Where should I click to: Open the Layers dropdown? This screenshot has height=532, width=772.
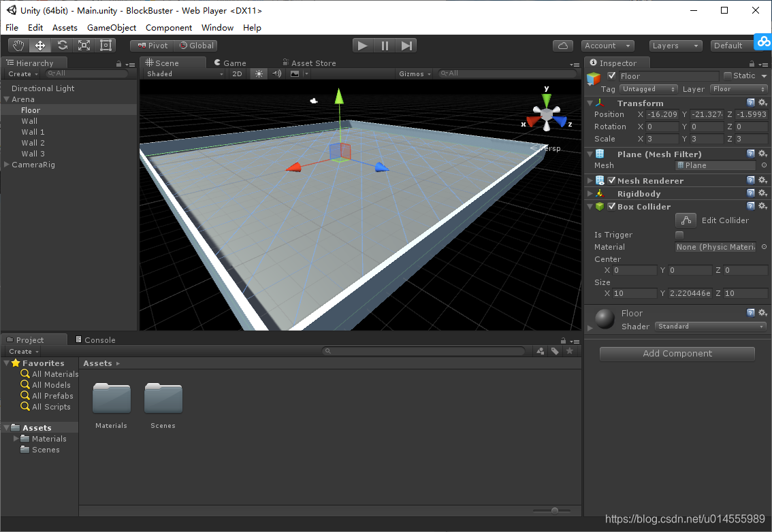click(x=675, y=45)
